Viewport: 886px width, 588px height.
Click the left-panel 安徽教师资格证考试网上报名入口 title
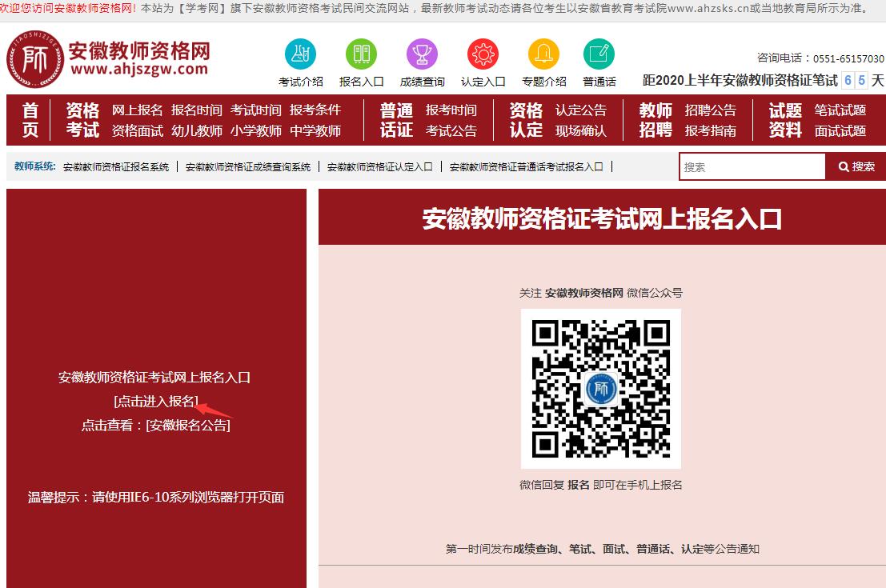154,378
